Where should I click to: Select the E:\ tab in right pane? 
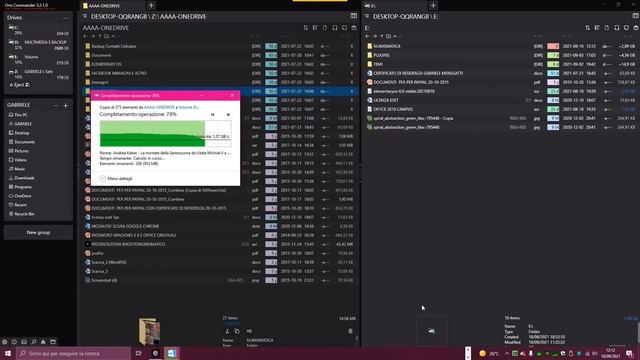(395, 6)
